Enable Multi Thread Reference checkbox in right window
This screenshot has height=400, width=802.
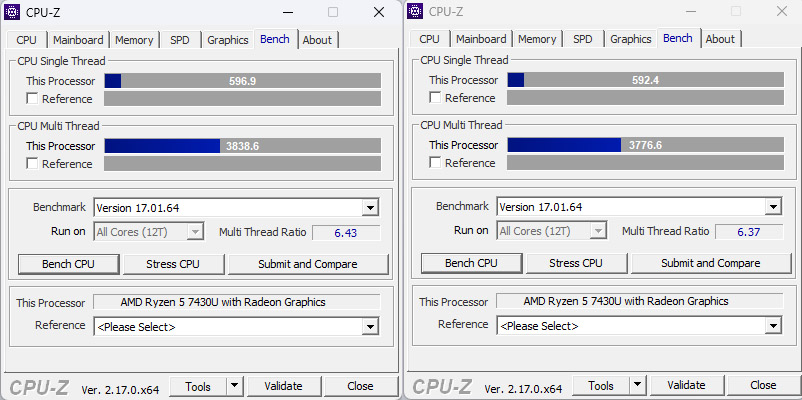tap(435, 163)
